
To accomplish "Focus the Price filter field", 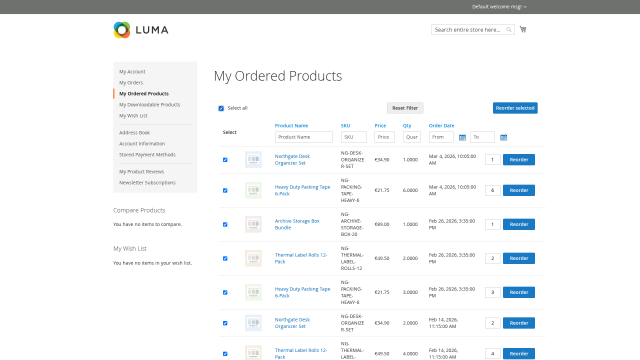I will click(x=384, y=137).
